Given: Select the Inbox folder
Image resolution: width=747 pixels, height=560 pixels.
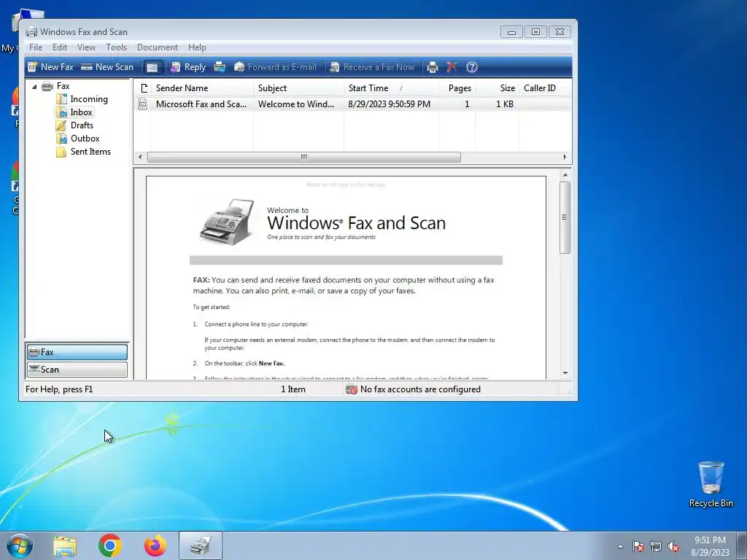Looking at the screenshot, I should point(74,112).
